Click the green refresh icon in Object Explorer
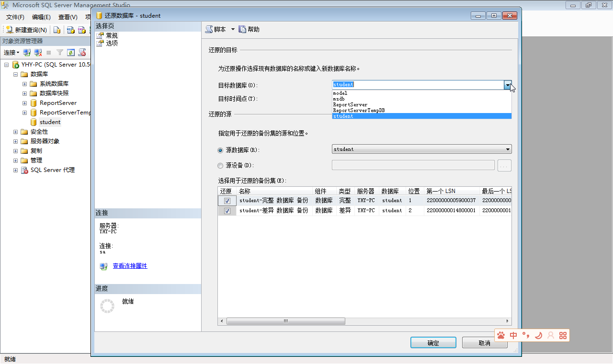The image size is (613, 364). [71, 52]
